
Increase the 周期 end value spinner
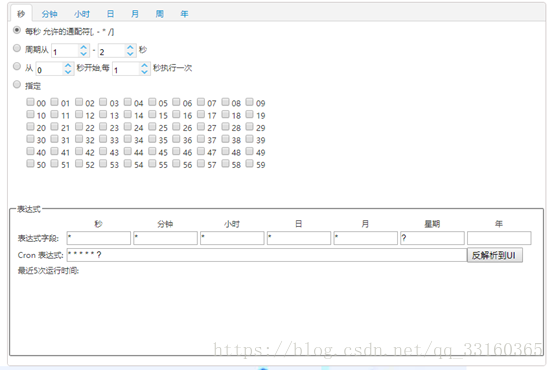click(x=130, y=47)
